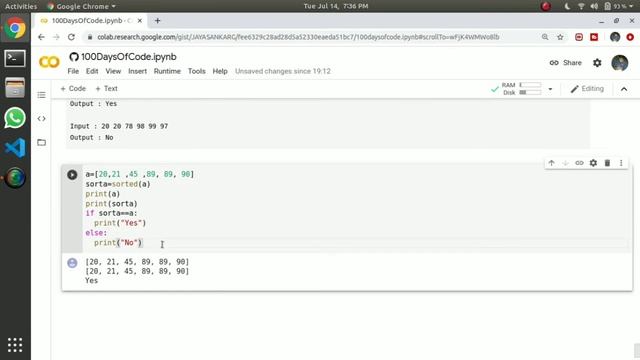
Task: Open the account avatar in Colab
Action: tap(620, 63)
